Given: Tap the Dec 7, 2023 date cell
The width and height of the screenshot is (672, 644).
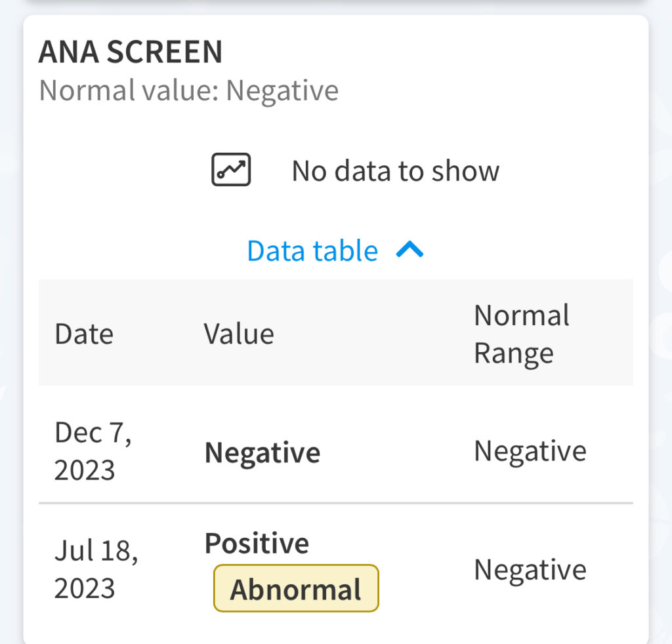Looking at the screenshot, I should 93,451.
